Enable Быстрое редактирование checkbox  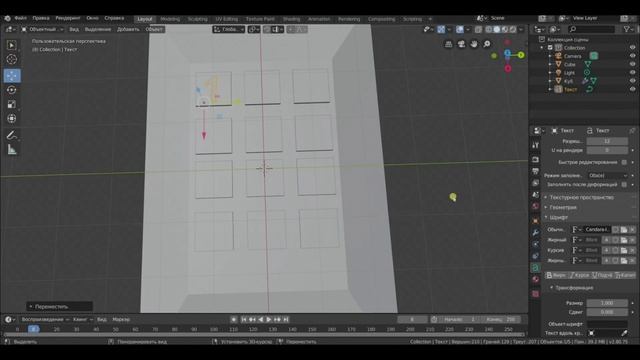(x=624, y=162)
